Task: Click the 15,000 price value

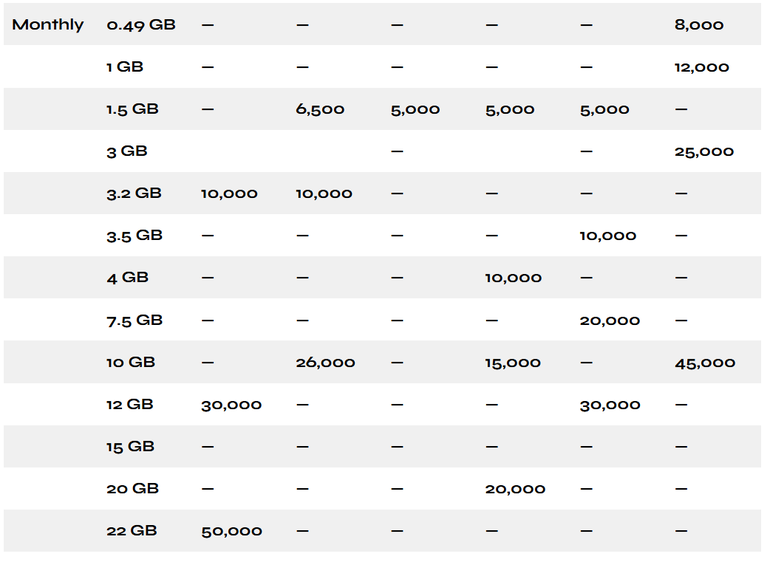Action: coord(513,363)
